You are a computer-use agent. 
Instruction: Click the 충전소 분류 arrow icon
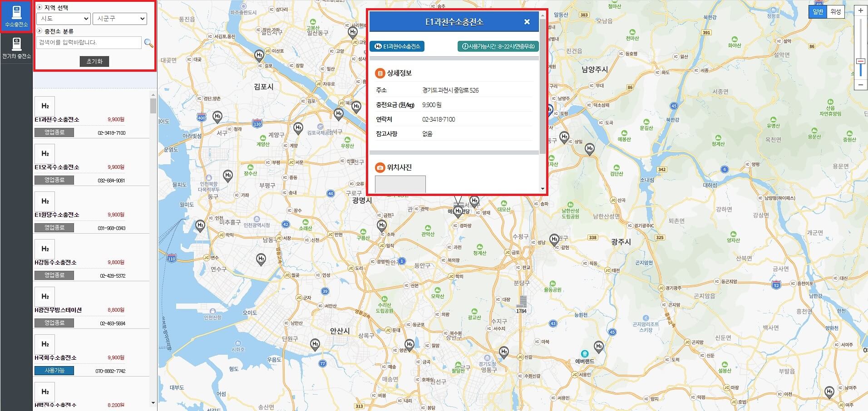[x=39, y=31]
